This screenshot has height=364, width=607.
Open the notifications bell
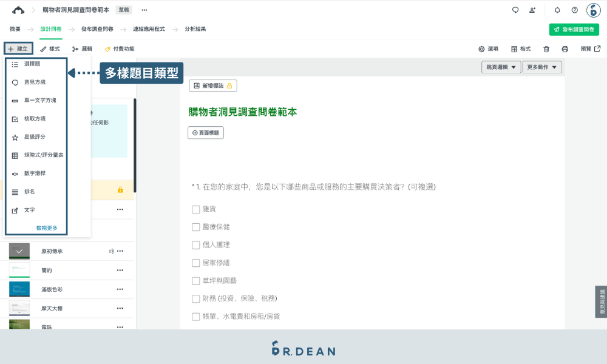557,10
